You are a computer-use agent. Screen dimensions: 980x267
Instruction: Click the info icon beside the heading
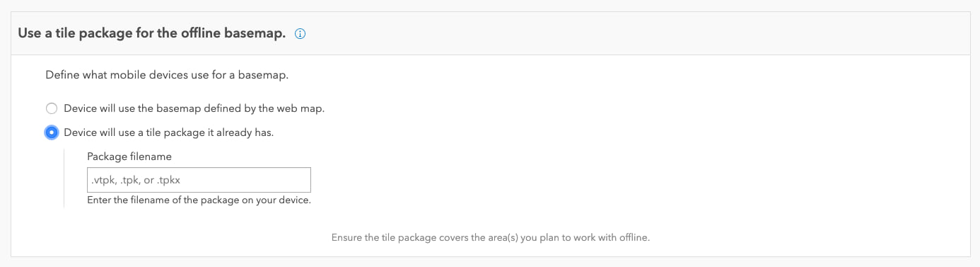click(x=300, y=34)
